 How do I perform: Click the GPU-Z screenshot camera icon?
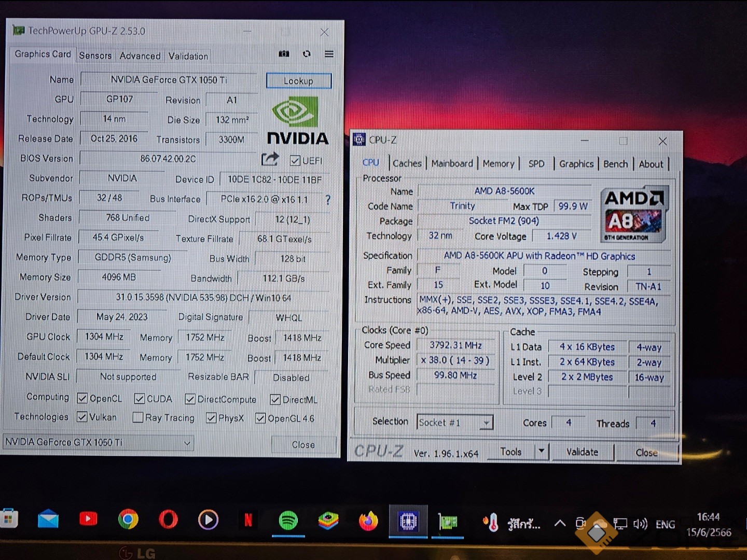(284, 54)
